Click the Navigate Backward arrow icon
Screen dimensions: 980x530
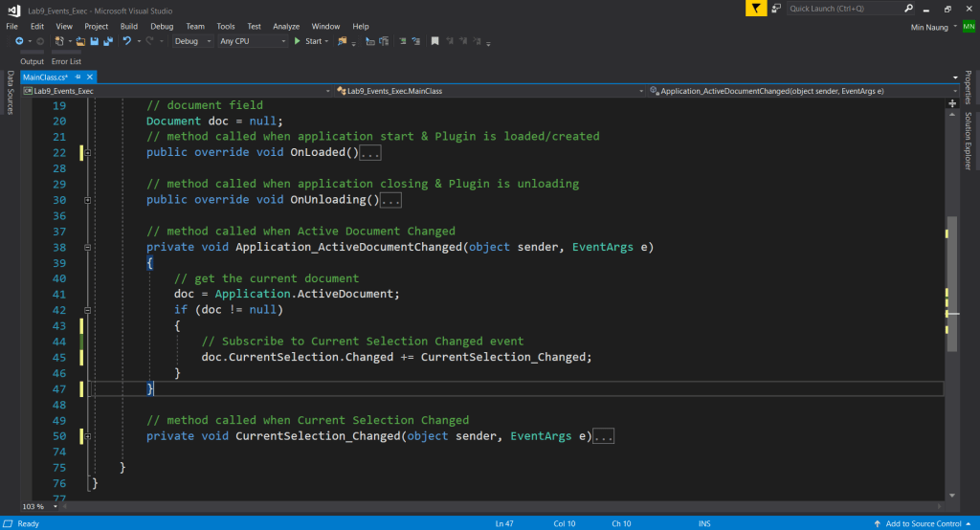pos(20,41)
